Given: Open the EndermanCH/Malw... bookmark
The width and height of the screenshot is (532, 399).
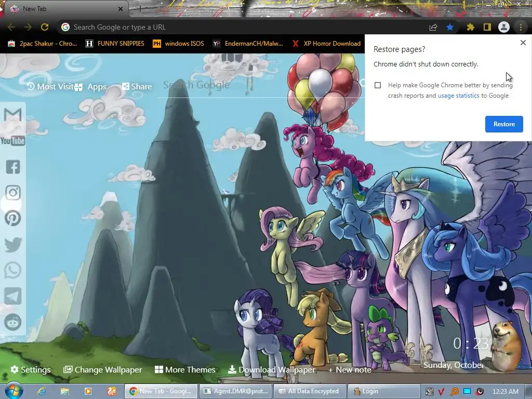Looking at the screenshot, I should (x=248, y=44).
